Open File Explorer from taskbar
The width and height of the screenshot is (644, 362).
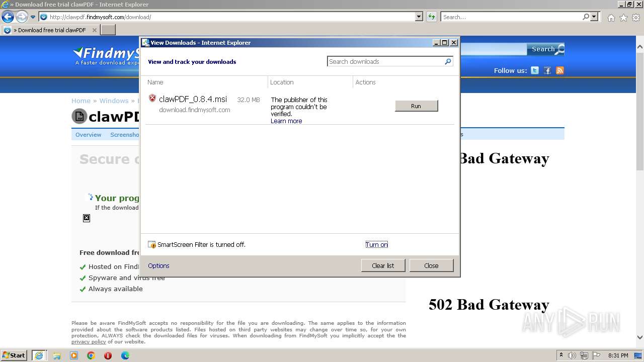pyautogui.click(x=57, y=355)
